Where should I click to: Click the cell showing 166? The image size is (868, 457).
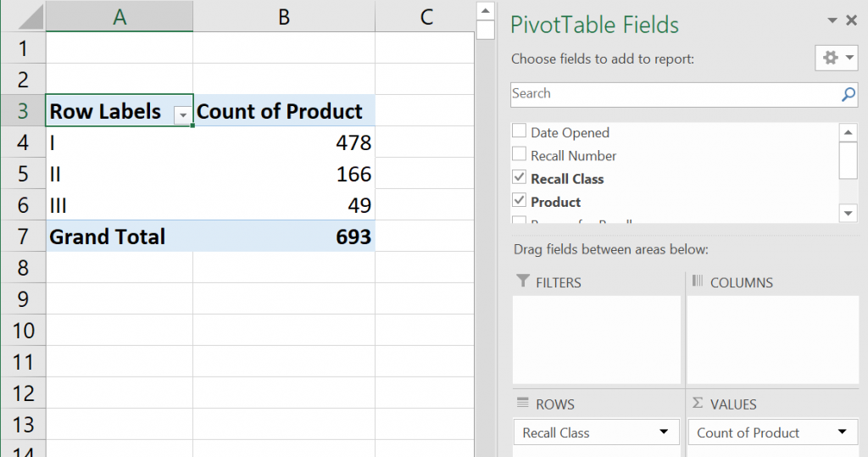coord(284,174)
